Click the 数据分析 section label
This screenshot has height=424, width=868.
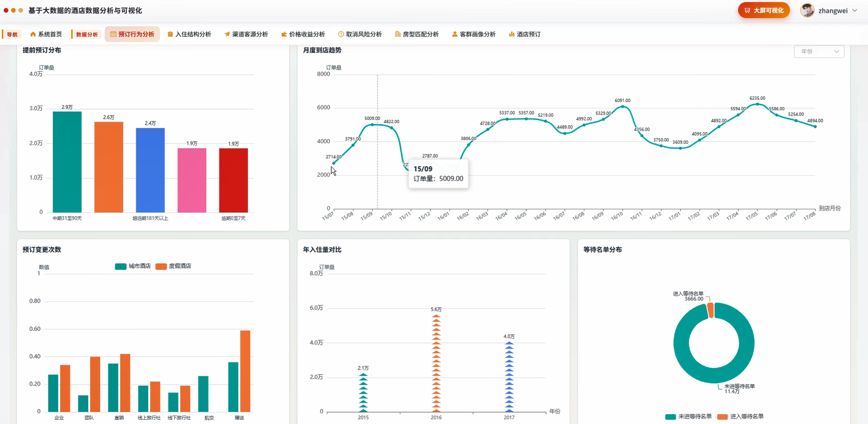(x=87, y=35)
